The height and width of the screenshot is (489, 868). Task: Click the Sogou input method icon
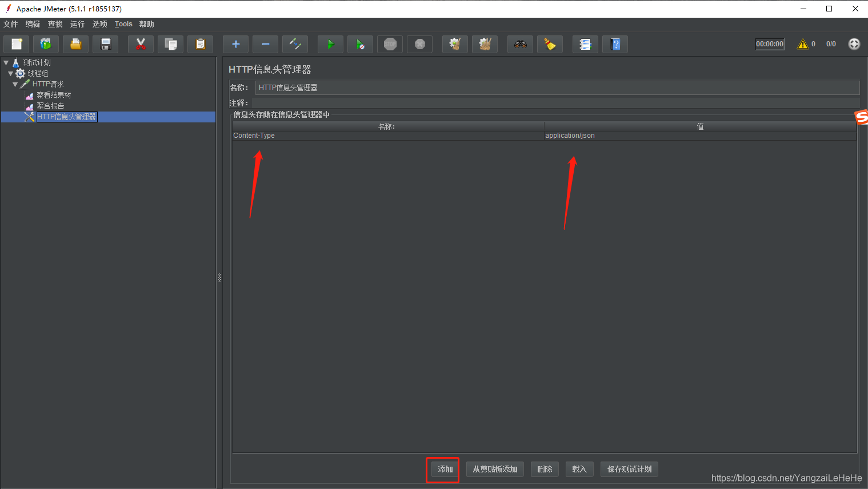click(x=861, y=117)
